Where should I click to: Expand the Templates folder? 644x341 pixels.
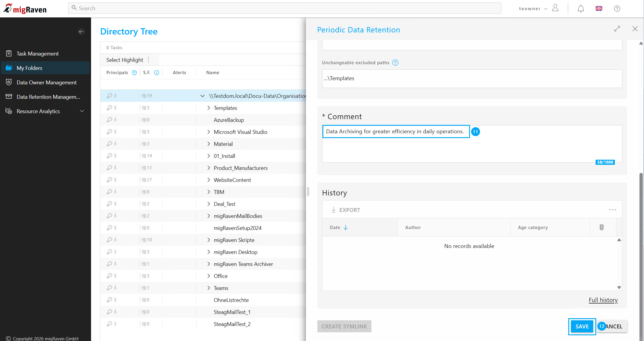click(209, 108)
